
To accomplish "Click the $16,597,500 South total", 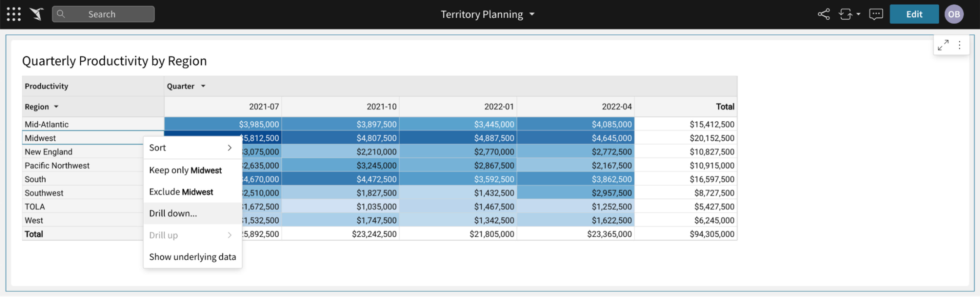I will tap(685, 179).
